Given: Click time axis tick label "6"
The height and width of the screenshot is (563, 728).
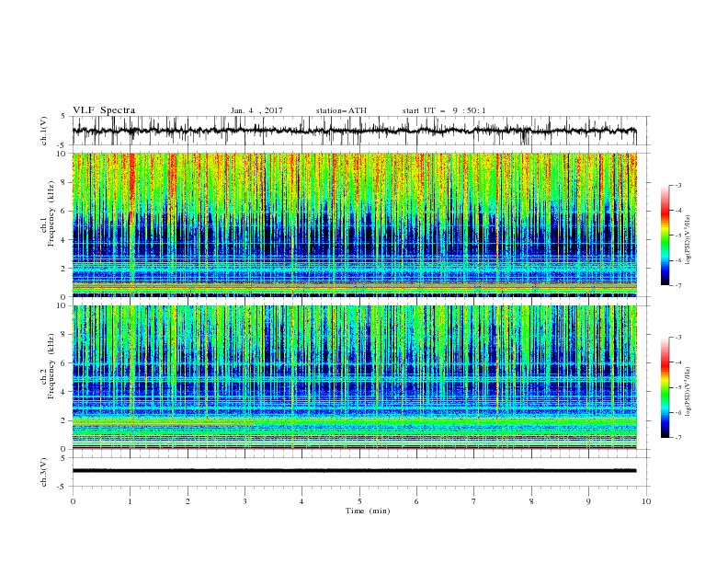Looking at the screenshot, I should [416, 501].
